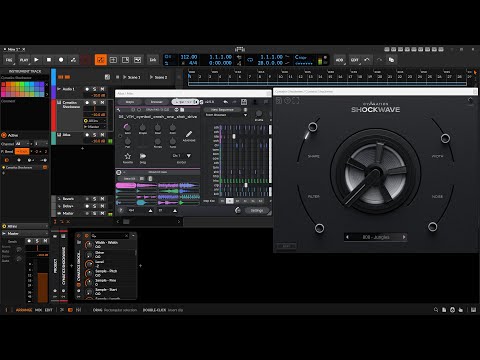Click the New Sequence button in Atlas
480x360 pixels.
pyautogui.click(x=223, y=110)
